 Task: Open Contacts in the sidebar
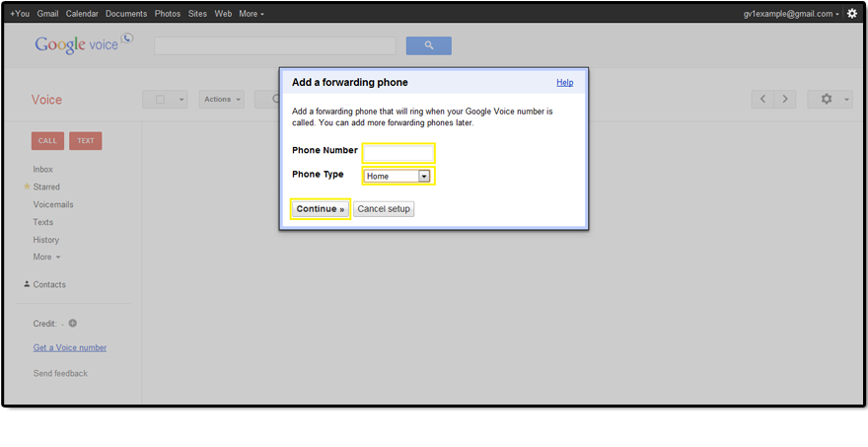pos(49,285)
